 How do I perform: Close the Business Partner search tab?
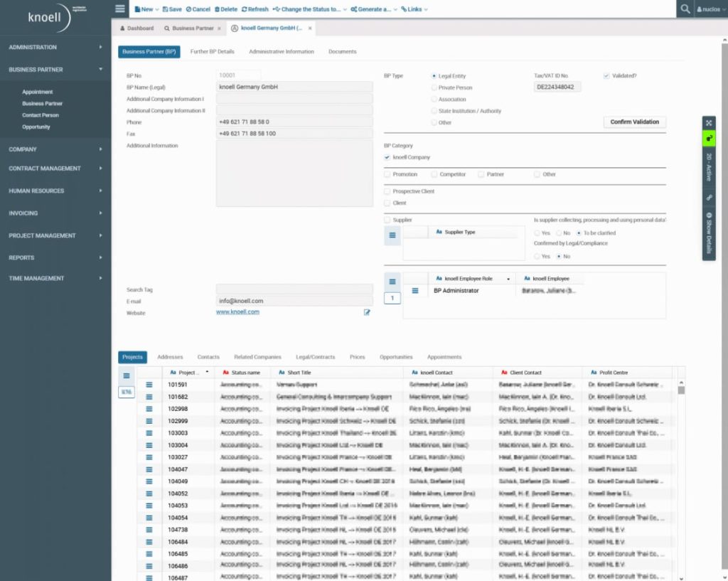coord(219,28)
